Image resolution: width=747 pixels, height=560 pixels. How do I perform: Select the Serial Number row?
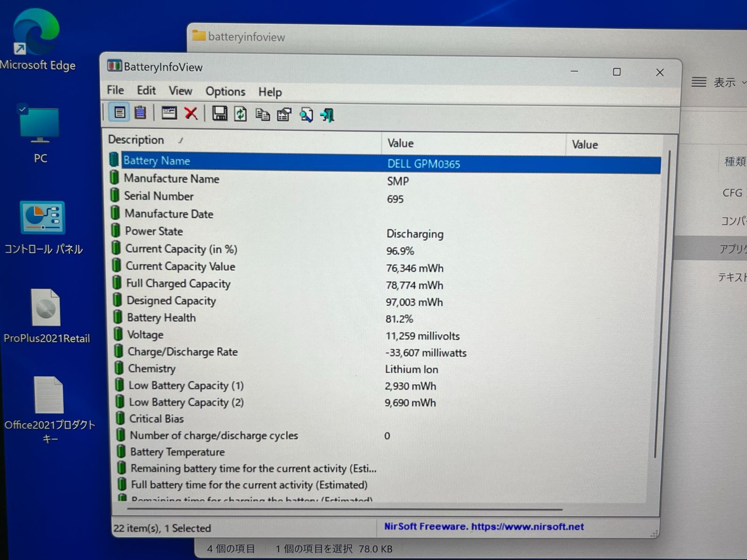click(385, 197)
